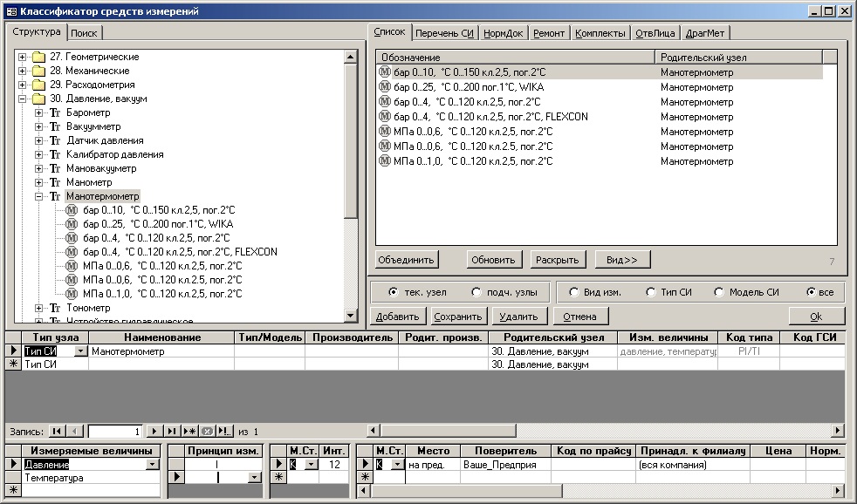Click the tree panel's vertical scrollbar down arrow
This screenshot has height=504, width=857.
click(x=351, y=316)
